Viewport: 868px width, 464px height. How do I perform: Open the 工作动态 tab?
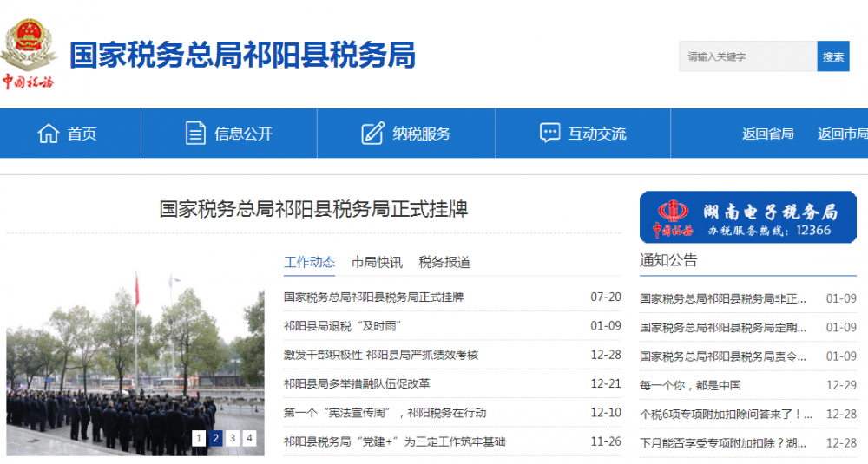pos(309,262)
